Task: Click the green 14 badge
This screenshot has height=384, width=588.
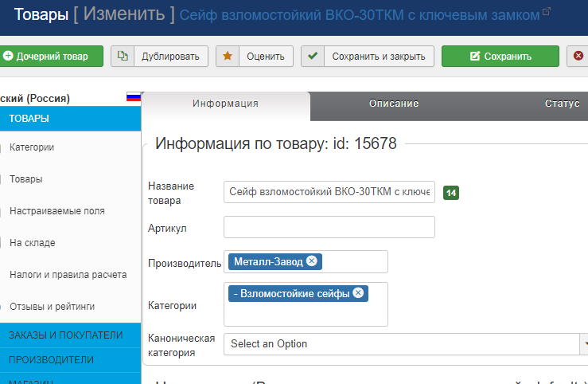Action: [451, 193]
